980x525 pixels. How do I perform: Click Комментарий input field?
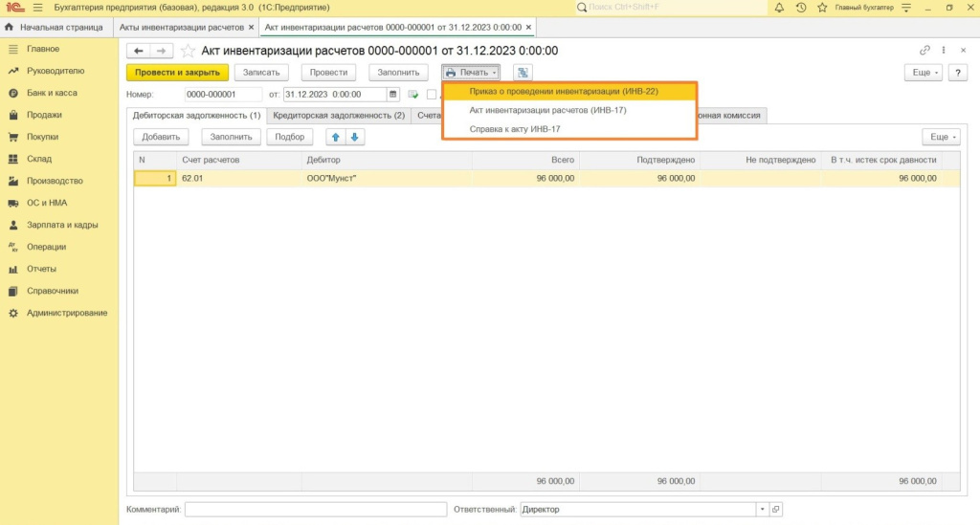pos(316,510)
